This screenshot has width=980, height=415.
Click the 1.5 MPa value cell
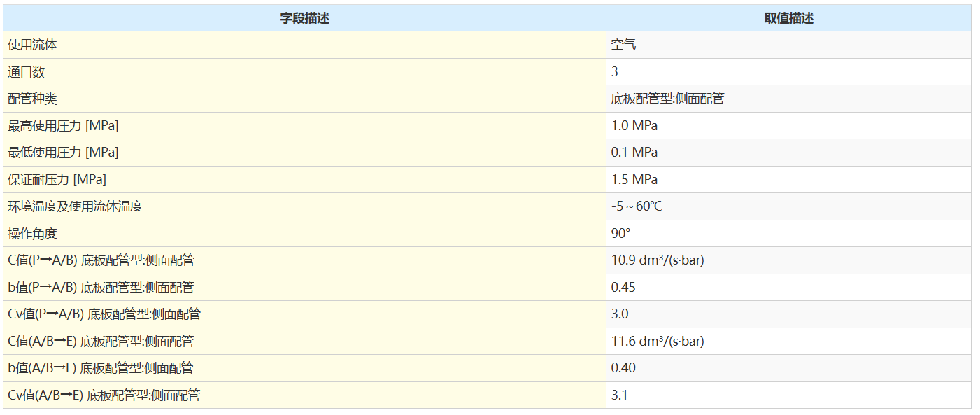[x=634, y=180]
